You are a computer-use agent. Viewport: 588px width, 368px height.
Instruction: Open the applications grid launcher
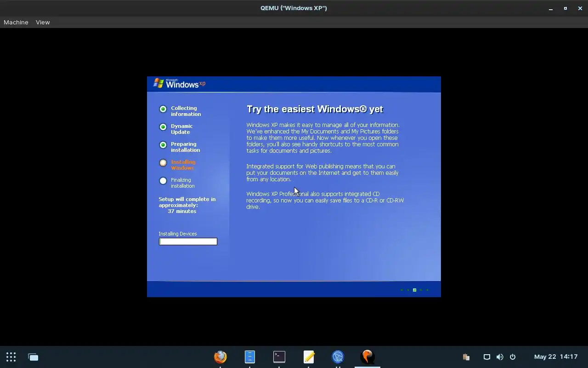11,357
